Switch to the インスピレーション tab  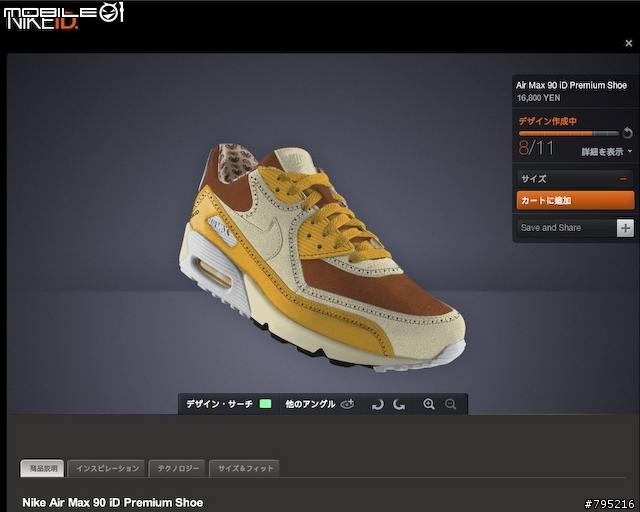(x=107, y=468)
